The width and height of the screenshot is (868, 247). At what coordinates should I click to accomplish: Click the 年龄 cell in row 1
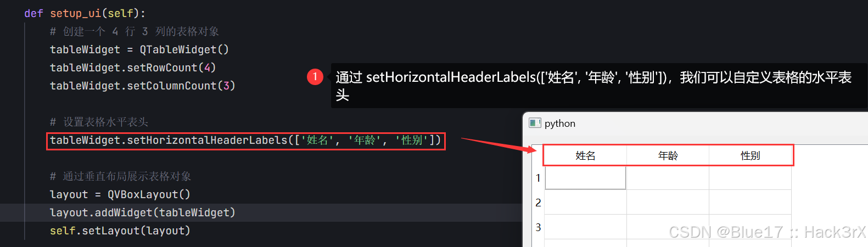coord(668,178)
